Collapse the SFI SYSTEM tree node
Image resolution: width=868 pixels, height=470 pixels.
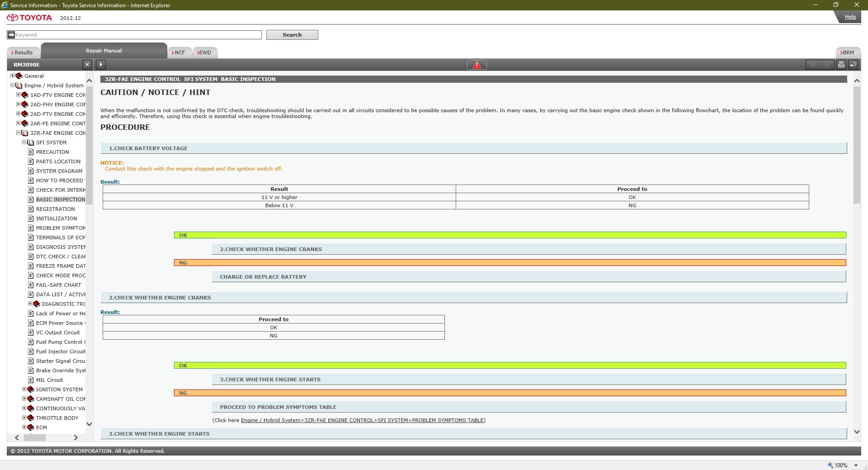[x=24, y=142]
